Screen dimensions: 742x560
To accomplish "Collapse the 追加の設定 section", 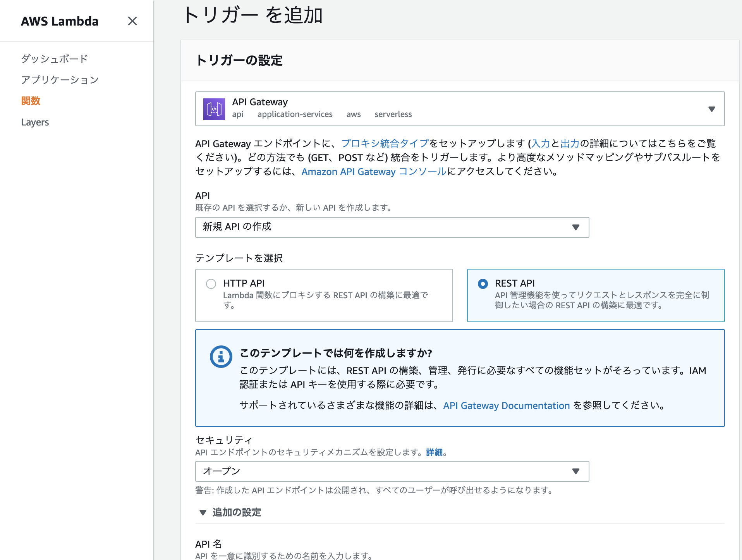I will 230,512.
